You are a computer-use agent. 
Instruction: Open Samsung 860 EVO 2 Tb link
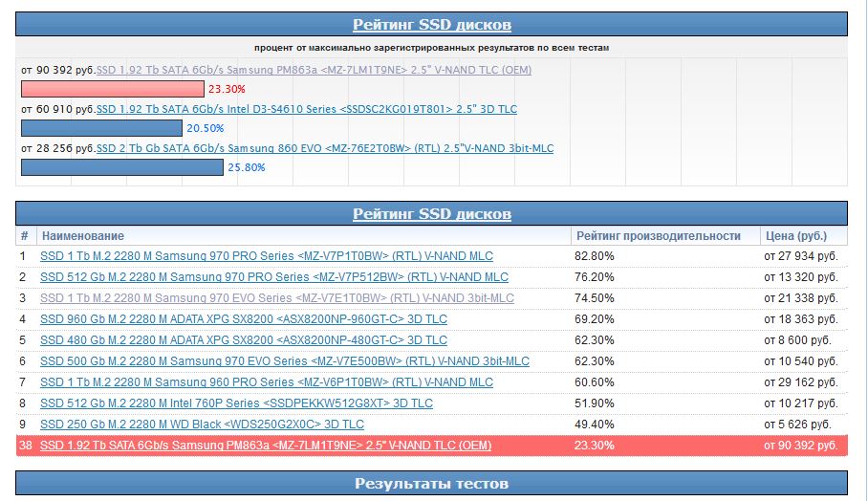click(x=325, y=148)
